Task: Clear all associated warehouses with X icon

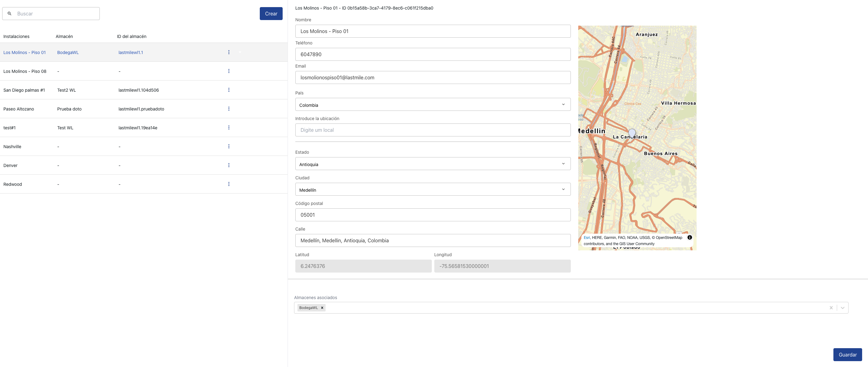Action: [x=831, y=308]
